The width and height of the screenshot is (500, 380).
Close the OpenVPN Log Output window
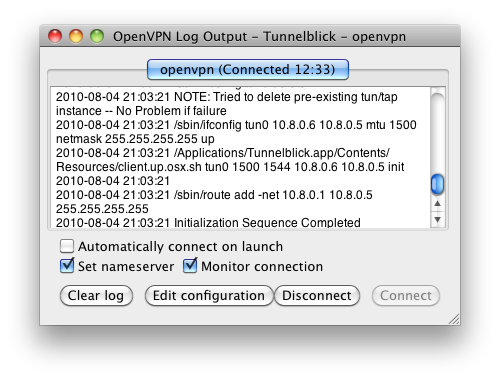(x=55, y=36)
